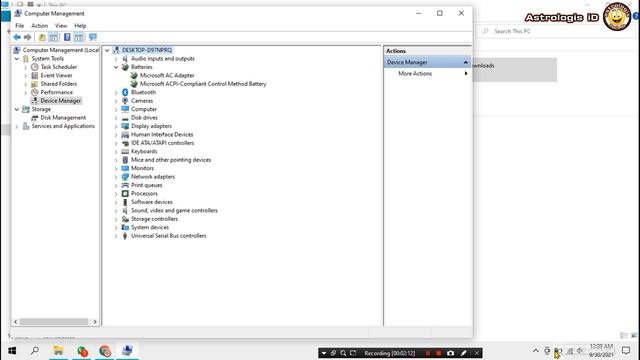Show hidden tray icons chevron
The image size is (640, 360).
[536, 351]
